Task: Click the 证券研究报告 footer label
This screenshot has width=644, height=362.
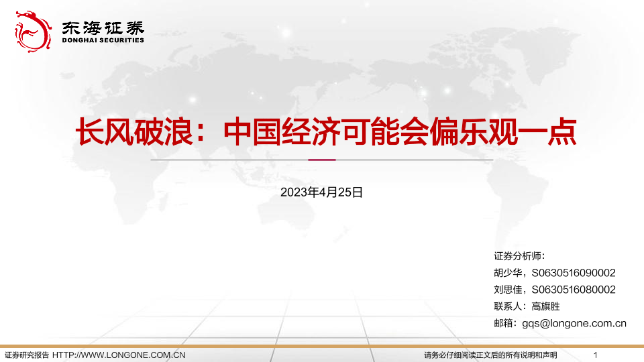Action: coord(27,355)
